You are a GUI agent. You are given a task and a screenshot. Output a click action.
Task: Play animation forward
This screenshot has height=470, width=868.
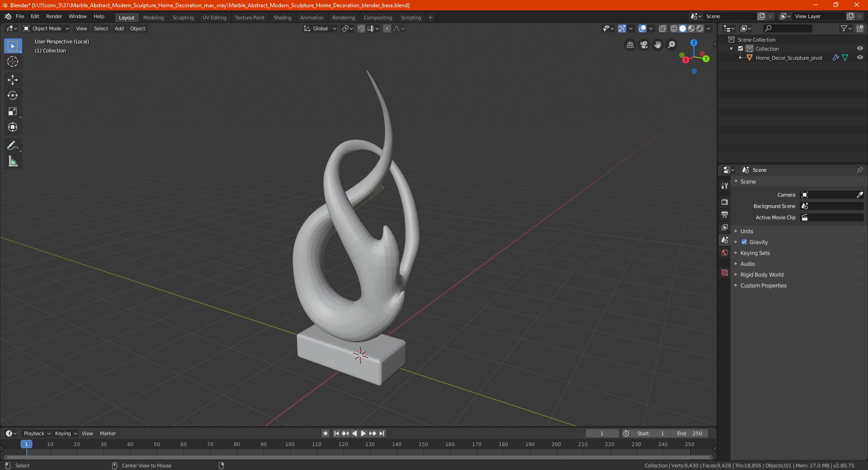pyautogui.click(x=363, y=433)
